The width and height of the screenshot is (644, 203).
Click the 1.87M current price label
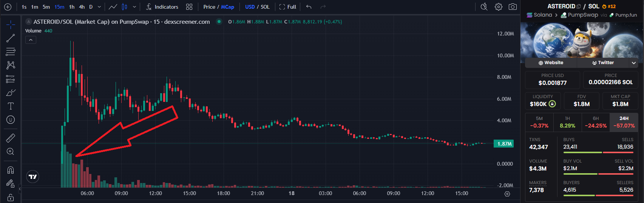point(504,144)
